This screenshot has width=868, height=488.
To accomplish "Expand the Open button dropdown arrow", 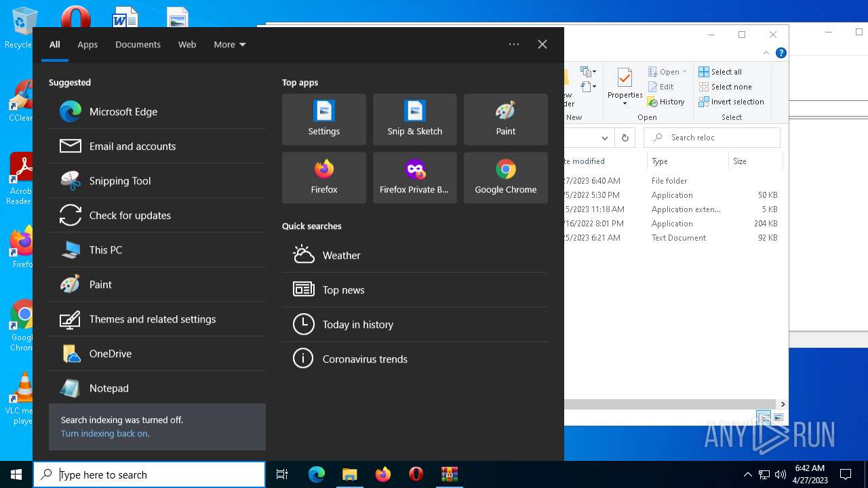I will 684,72.
